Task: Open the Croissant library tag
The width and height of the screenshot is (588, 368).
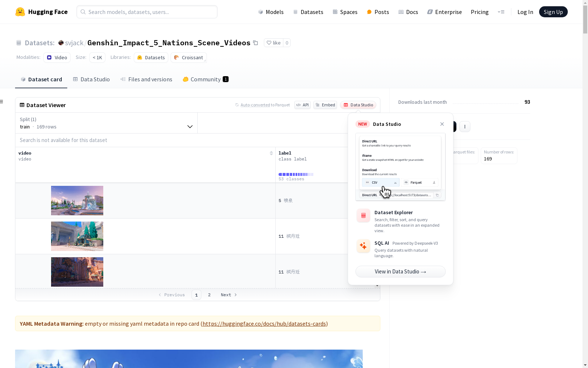Action: tap(189, 57)
